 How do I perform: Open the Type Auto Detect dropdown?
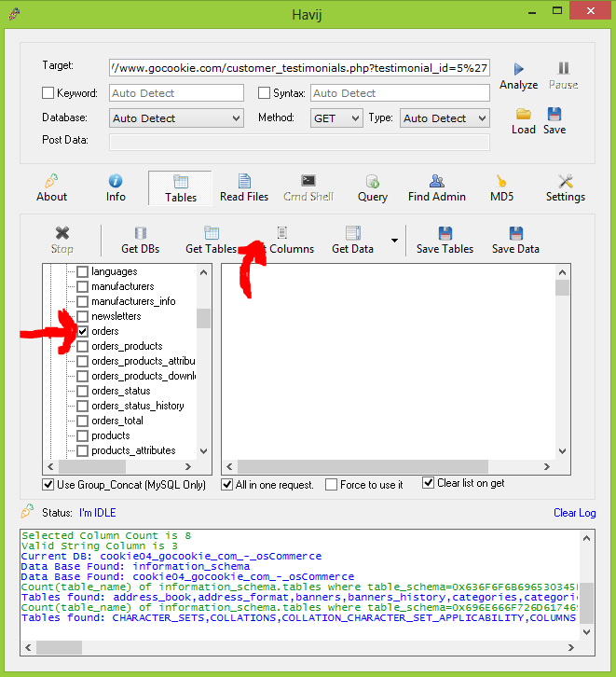(445, 118)
